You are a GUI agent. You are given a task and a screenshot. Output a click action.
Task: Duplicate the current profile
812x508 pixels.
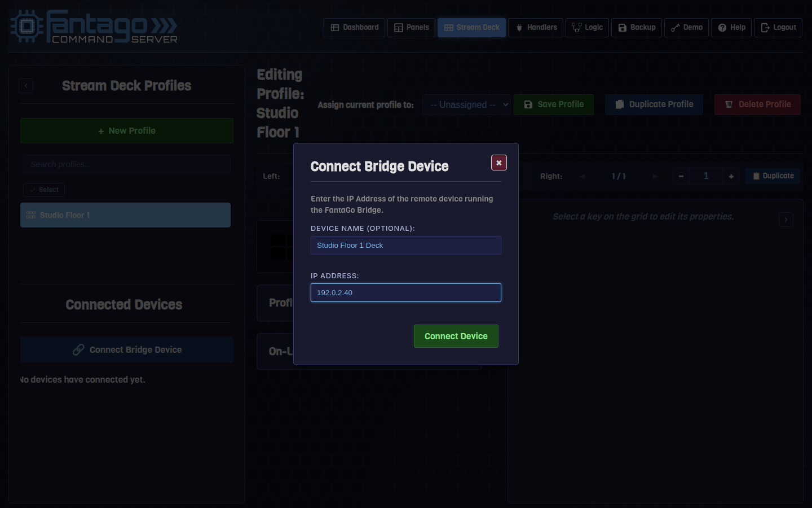click(x=654, y=104)
